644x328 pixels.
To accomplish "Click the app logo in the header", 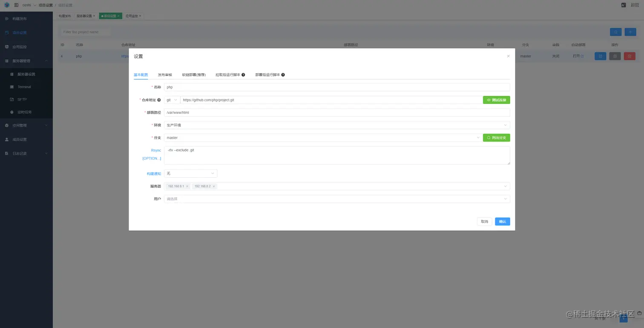I will (x=7, y=5).
